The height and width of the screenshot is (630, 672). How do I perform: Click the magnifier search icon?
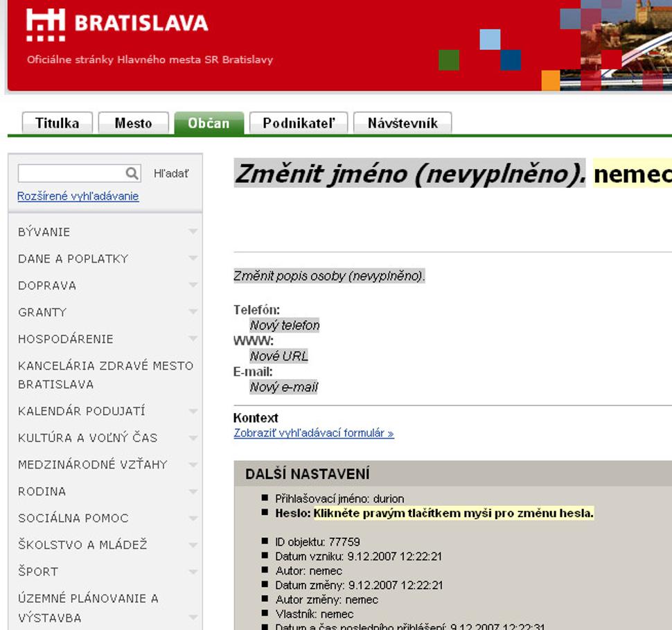coord(132,173)
